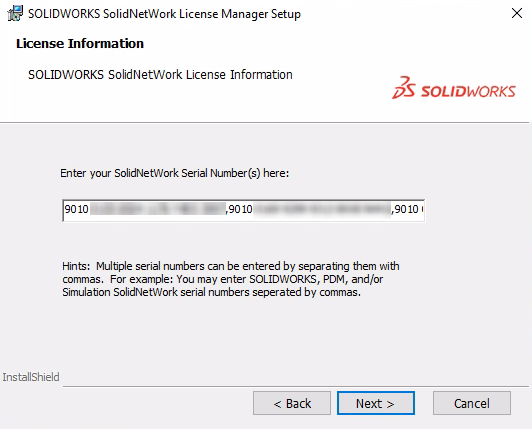Abort installation with the Cancel button
Viewport: 532px width, 429px height.
click(x=472, y=403)
